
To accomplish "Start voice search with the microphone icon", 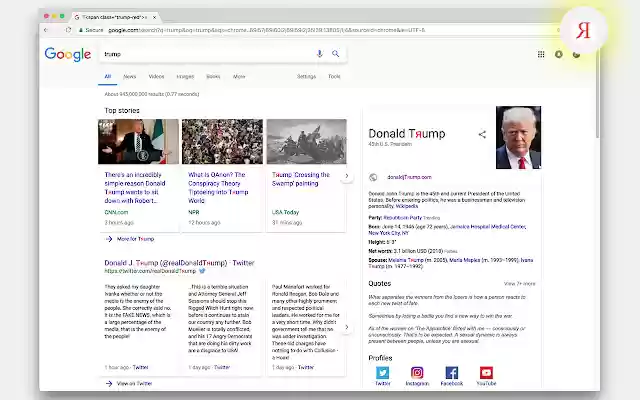I will tap(320, 53).
